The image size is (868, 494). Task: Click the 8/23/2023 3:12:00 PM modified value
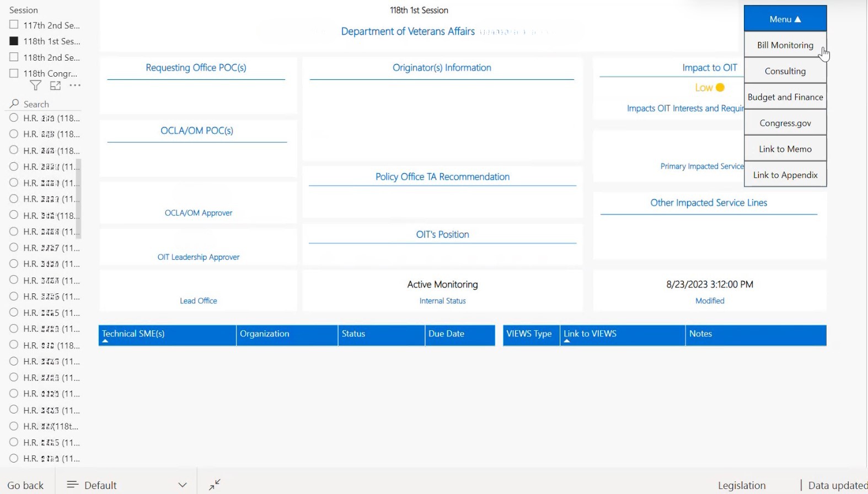710,284
